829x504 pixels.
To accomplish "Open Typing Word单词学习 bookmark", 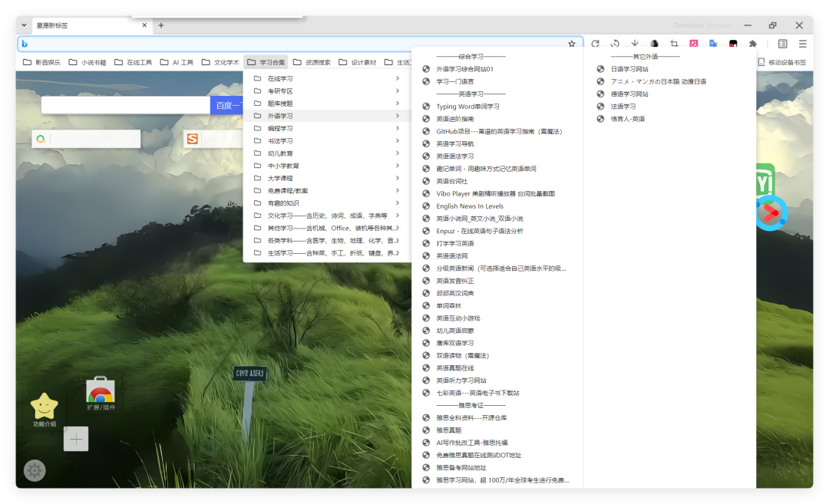I will pyautogui.click(x=497, y=107).
